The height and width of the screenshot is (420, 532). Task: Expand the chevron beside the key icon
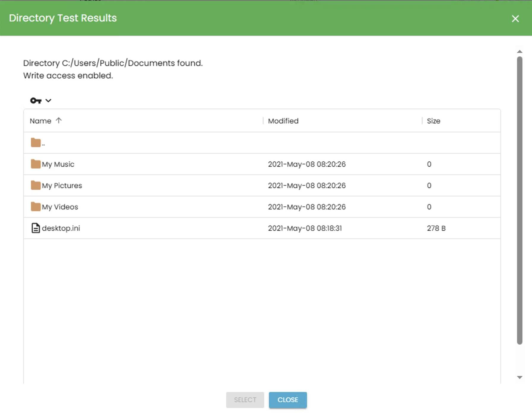click(x=48, y=101)
